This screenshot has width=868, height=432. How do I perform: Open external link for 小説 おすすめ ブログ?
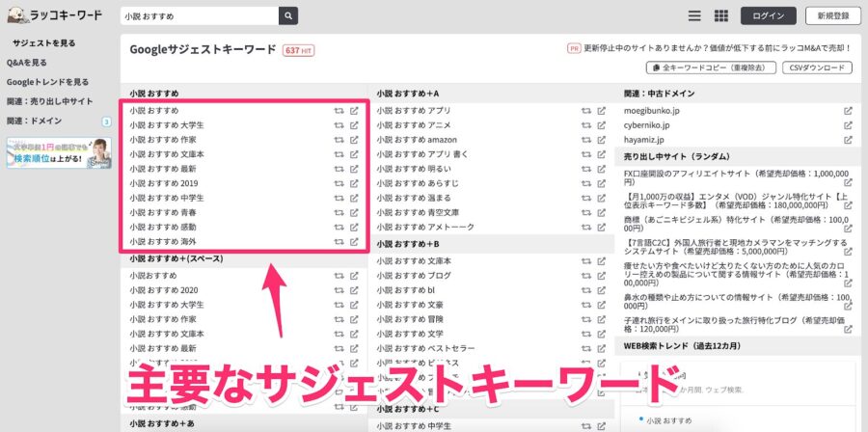tap(602, 276)
